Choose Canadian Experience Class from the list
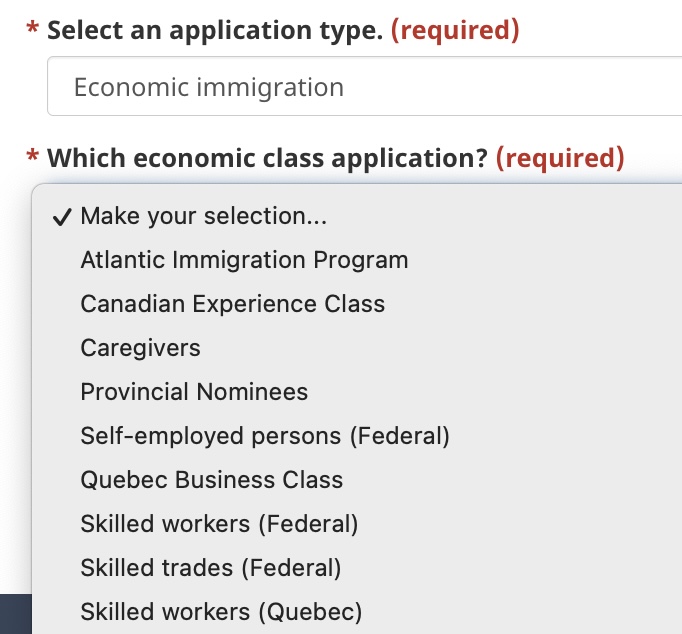Viewport: 682px width, 634px height. pyautogui.click(x=232, y=304)
